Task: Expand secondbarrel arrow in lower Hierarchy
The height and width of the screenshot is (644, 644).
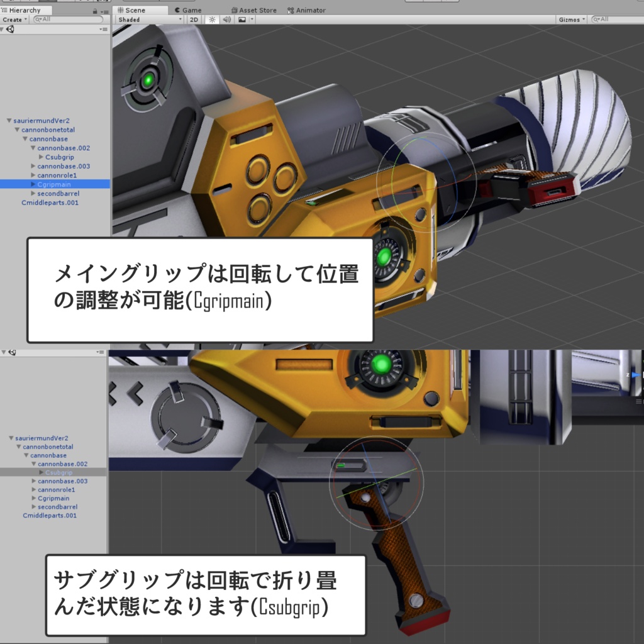Action: pyautogui.click(x=34, y=507)
